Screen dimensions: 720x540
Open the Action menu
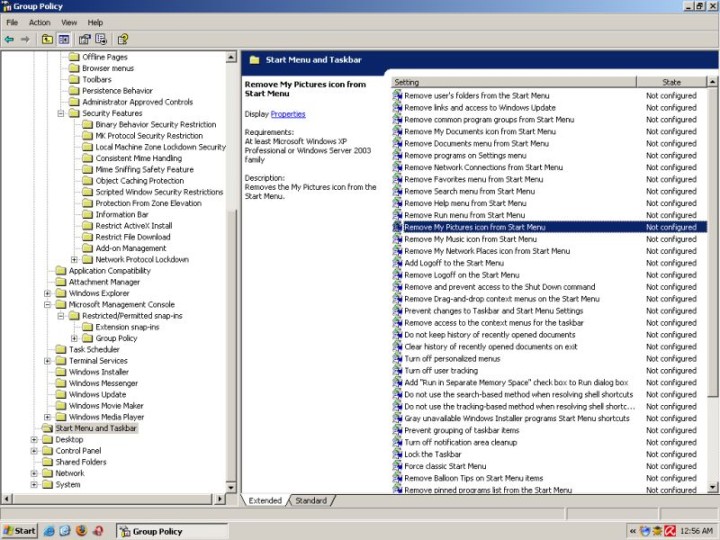(x=40, y=22)
